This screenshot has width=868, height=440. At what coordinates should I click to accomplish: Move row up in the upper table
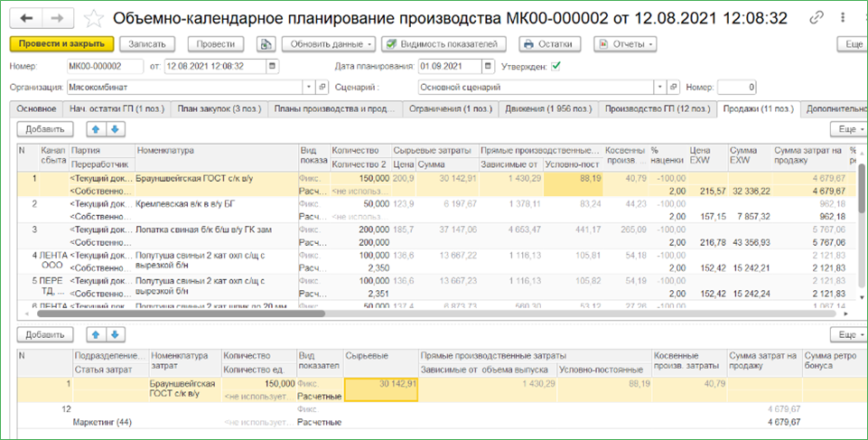pyautogui.click(x=96, y=129)
